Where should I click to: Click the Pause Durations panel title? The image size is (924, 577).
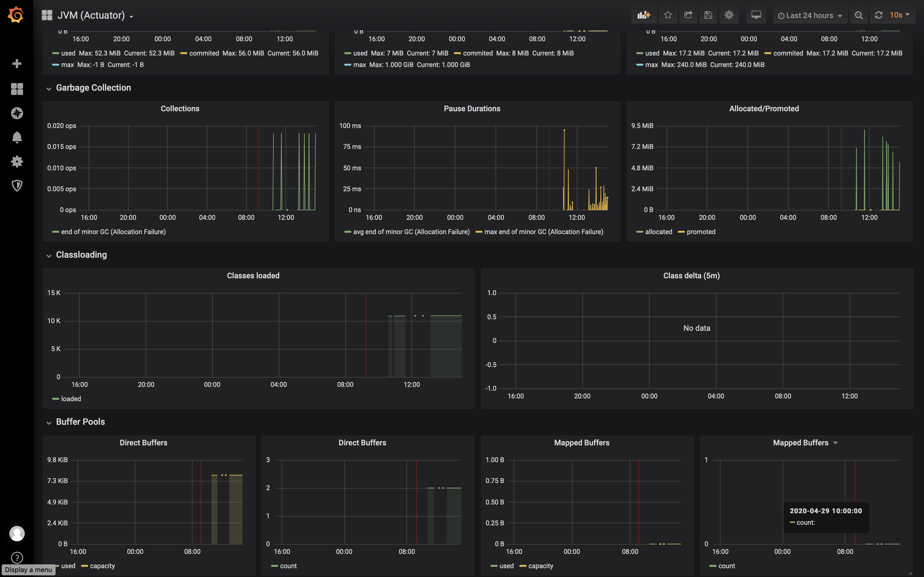pyautogui.click(x=472, y=109)
